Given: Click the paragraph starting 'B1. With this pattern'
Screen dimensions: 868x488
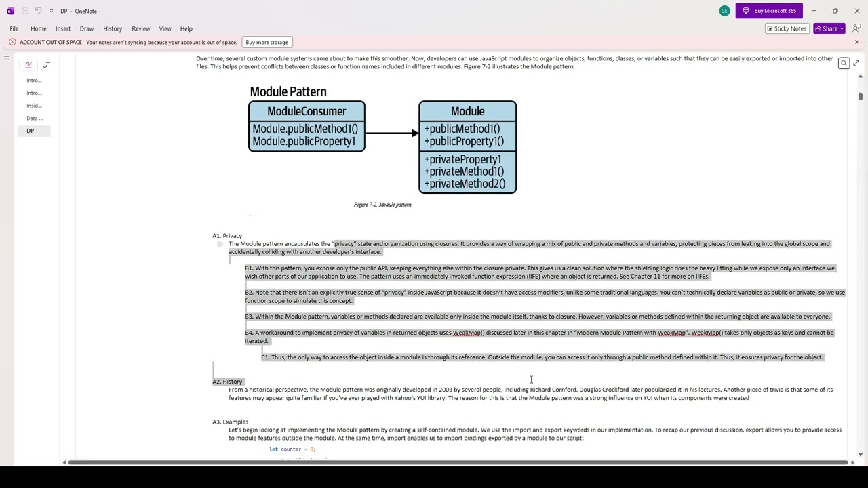Looking at the screenshot, I should tap(540, 272).
